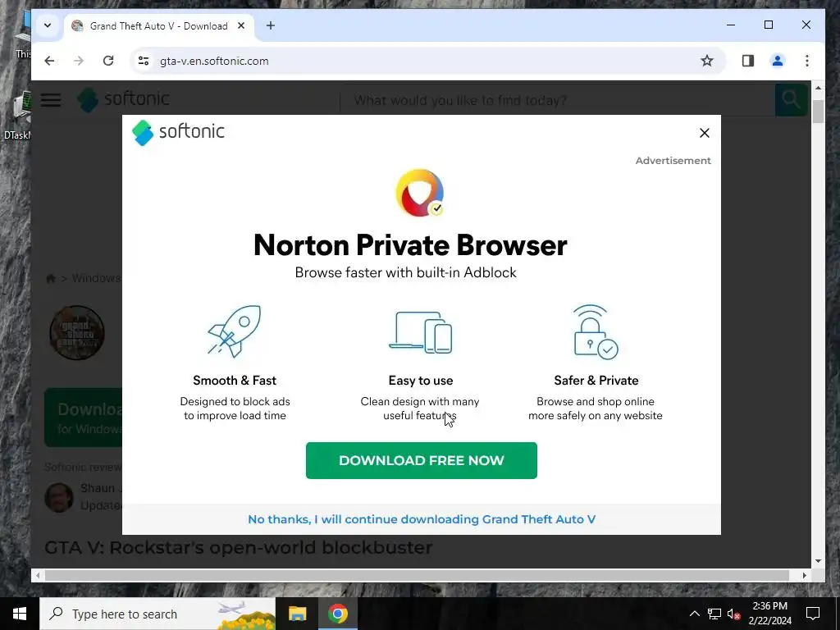Click the Windows breadcrumb link

(x=97, y=278)
